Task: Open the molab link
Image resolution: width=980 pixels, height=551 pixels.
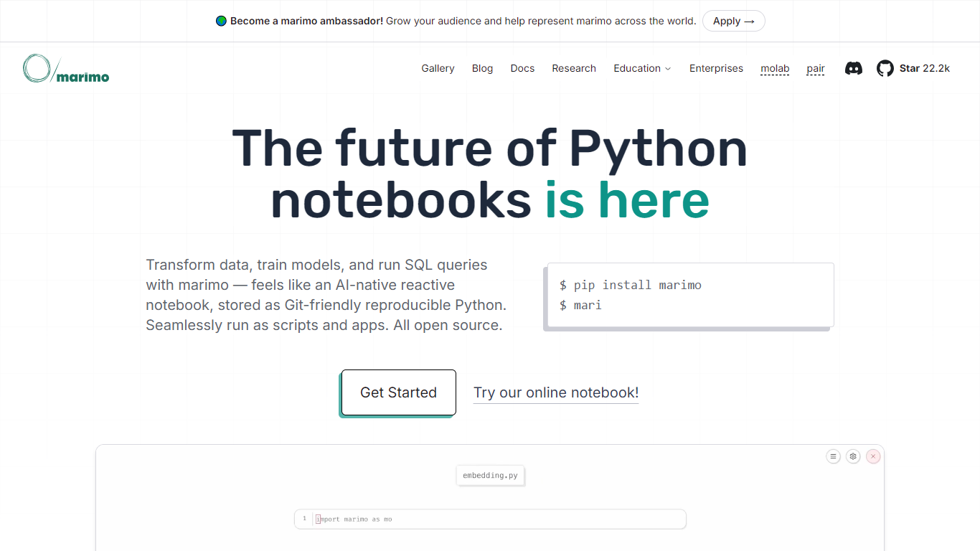Action: (775, 68)
